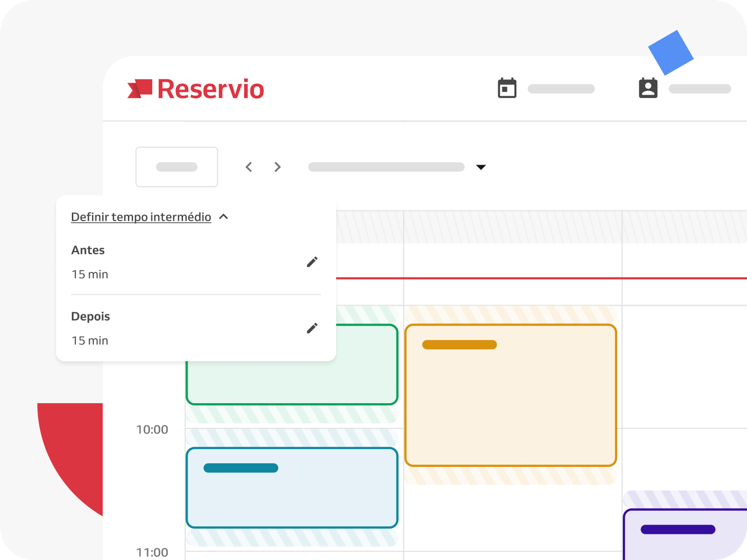Edit the "Depois" buffer time with pencil icon
This screenshot has height=560, width=747.
pos(312,329)
